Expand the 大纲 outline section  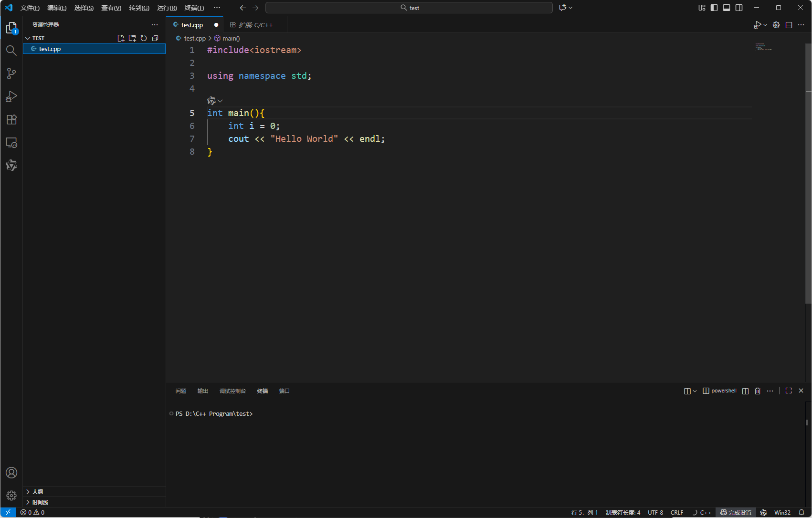(38, 492)
